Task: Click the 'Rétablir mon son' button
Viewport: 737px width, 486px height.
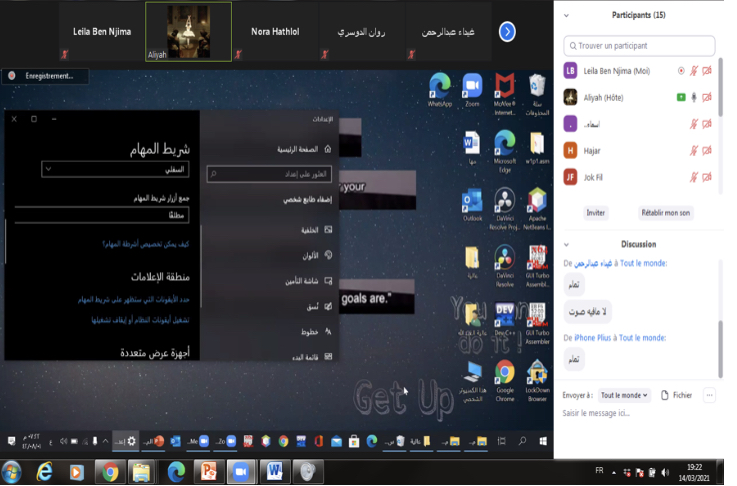Action: (666, 213)
